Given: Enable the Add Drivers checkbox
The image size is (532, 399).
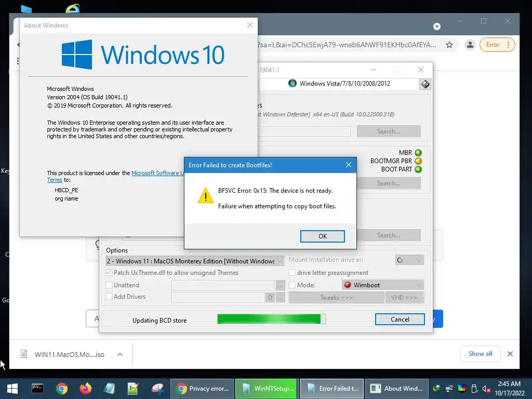Looking at the screenshot, I should pyautogui.click(x=109, y=296).
